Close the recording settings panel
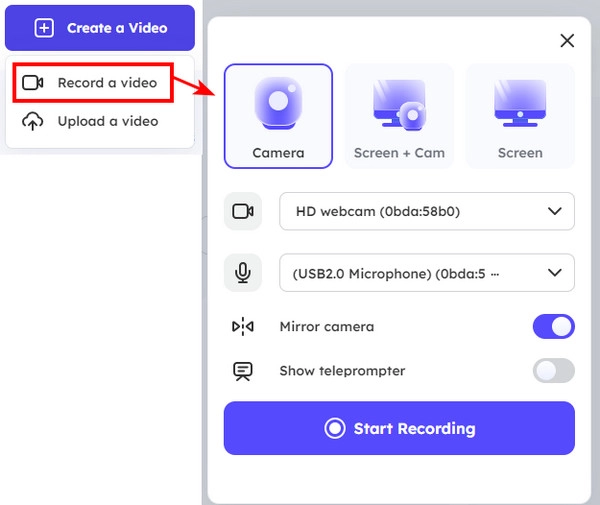 click(567, 41)
